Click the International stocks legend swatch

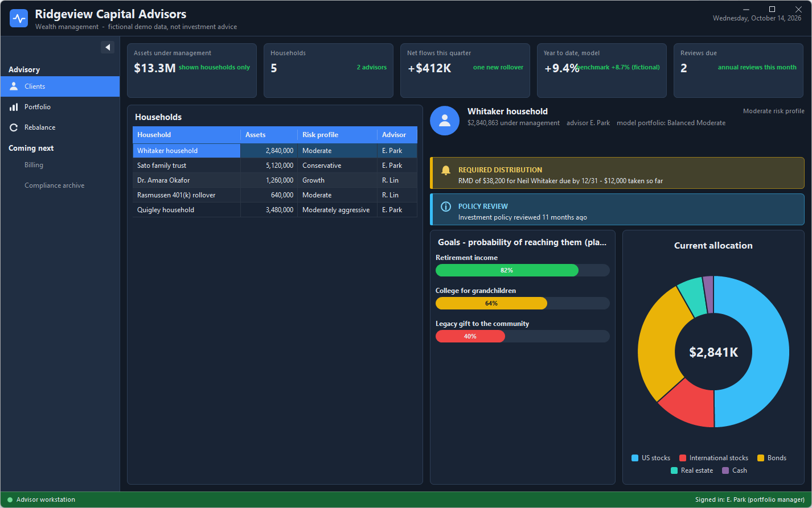(683, 458)
